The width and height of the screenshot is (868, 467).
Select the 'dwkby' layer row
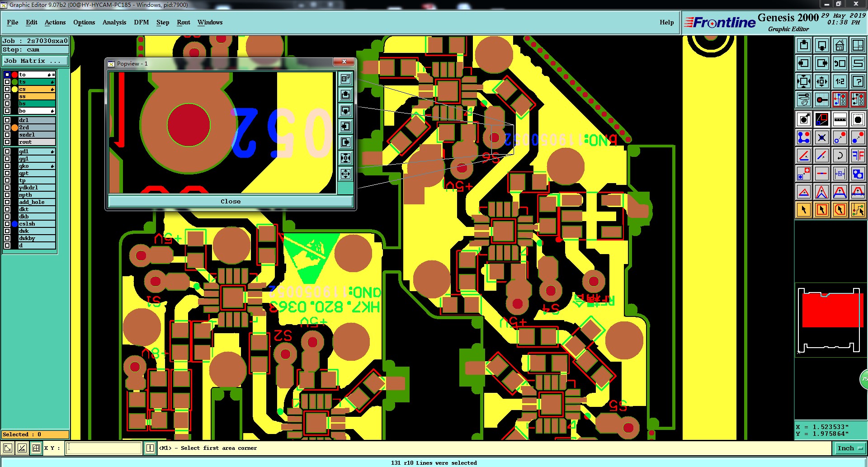pyautogui.click(x=37, y=238)
